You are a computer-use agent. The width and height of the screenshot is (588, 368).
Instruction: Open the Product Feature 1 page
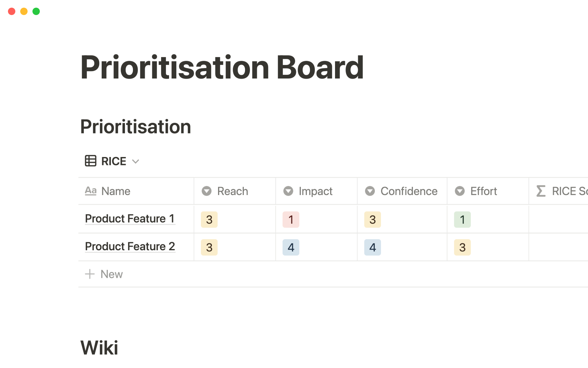point(130,219)
